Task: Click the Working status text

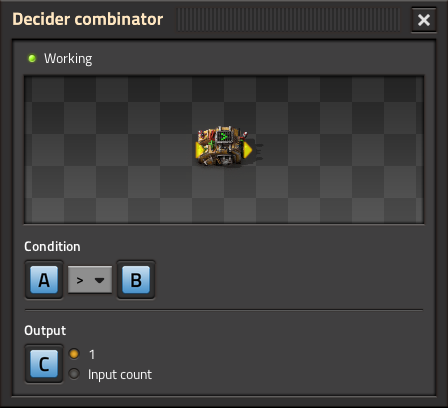Action: point(68,59)
